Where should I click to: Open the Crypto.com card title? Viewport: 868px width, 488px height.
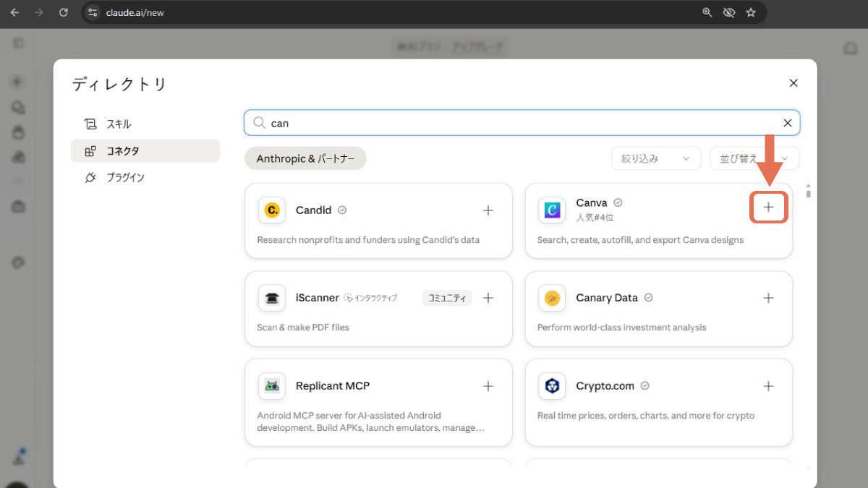[x=605, y=386]
